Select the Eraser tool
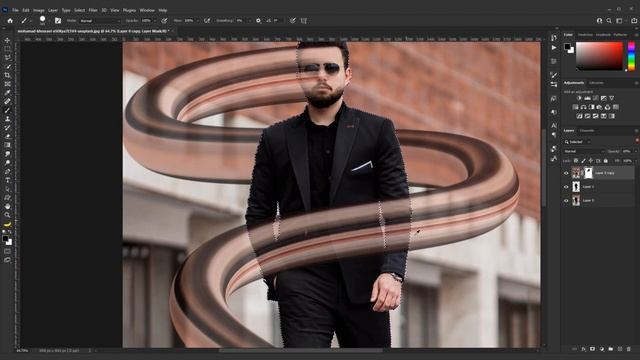 7,136
